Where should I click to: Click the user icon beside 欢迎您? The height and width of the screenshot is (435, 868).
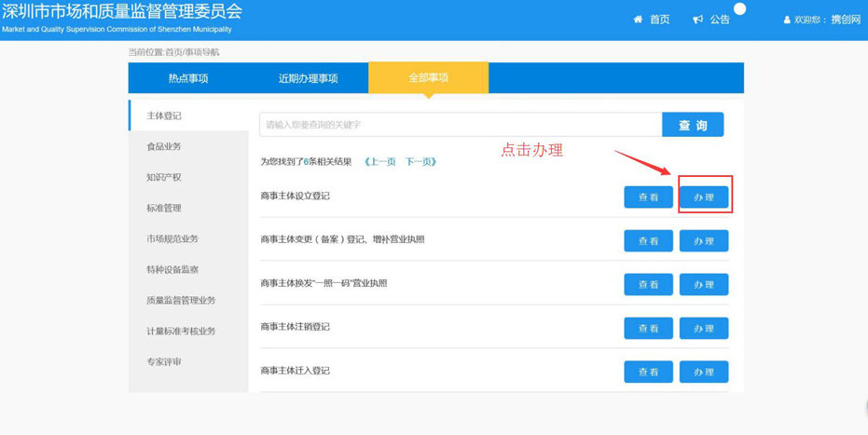pyautogui.click(x=787, y=20)
